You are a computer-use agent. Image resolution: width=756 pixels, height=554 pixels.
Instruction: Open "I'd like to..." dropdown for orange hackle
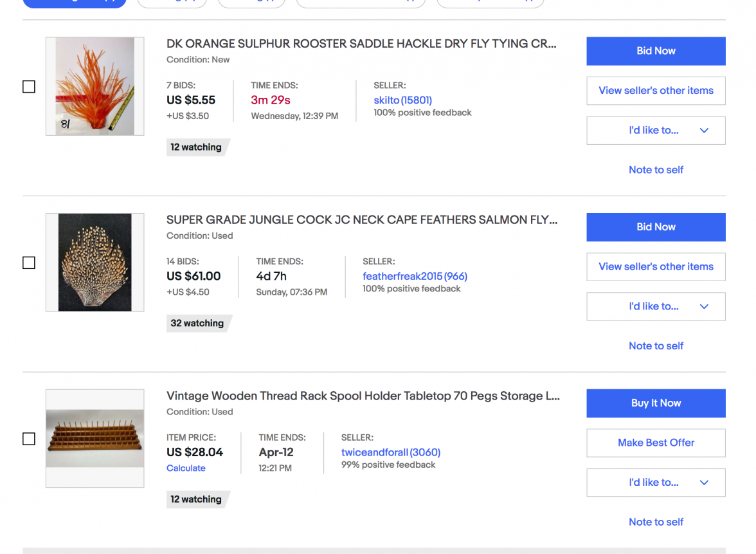pyautogui.click(x=656, y=131)
